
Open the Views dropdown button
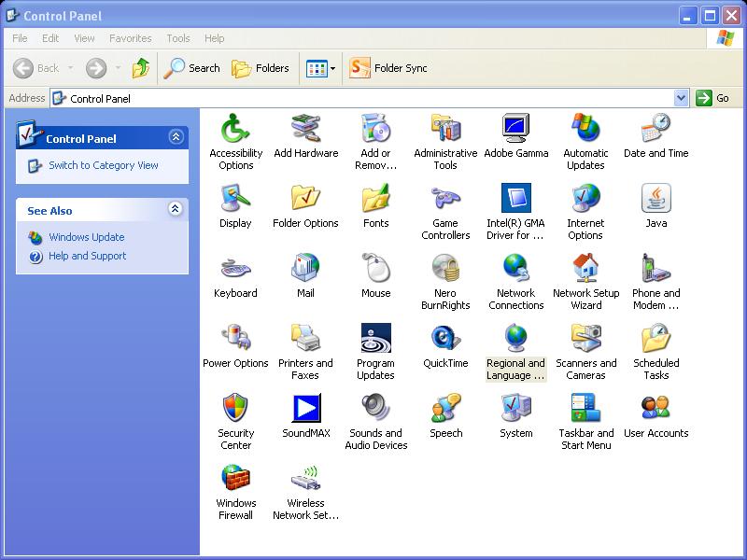point(320,68)
